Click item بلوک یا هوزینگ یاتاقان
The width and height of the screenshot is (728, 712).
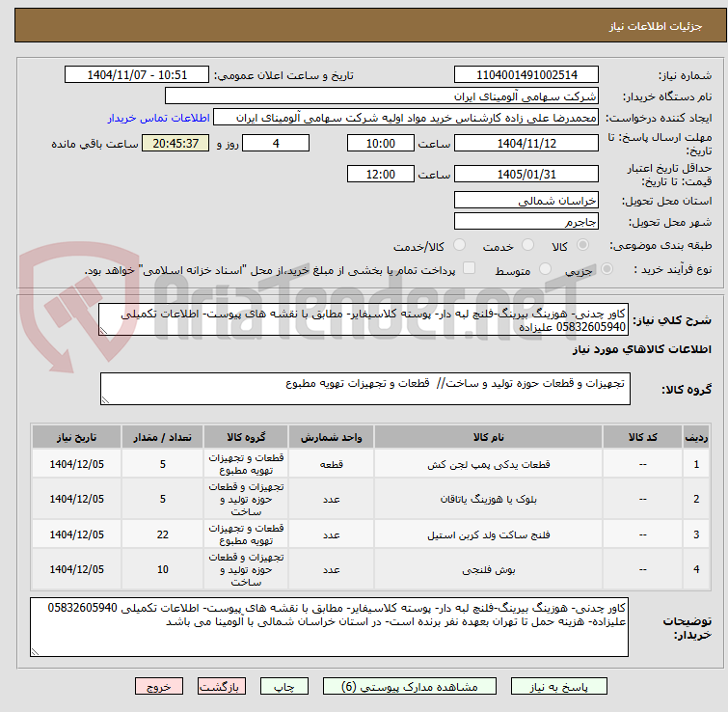[x=488, y=499]
